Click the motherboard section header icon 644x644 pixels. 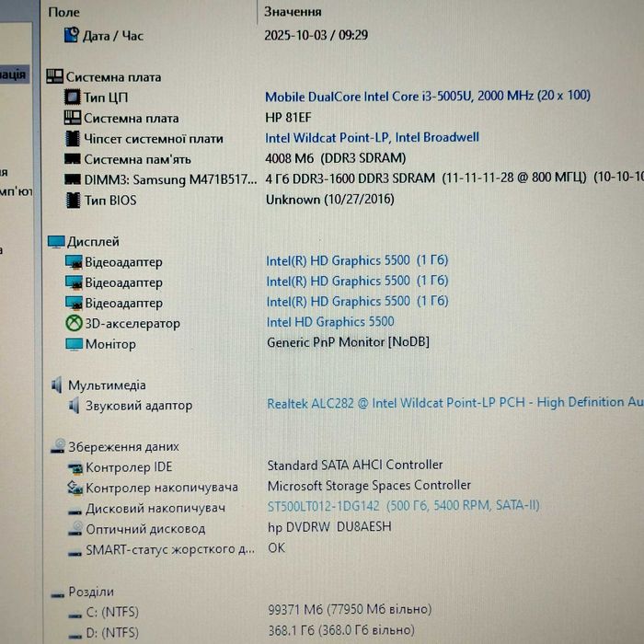tap(54, 76)
